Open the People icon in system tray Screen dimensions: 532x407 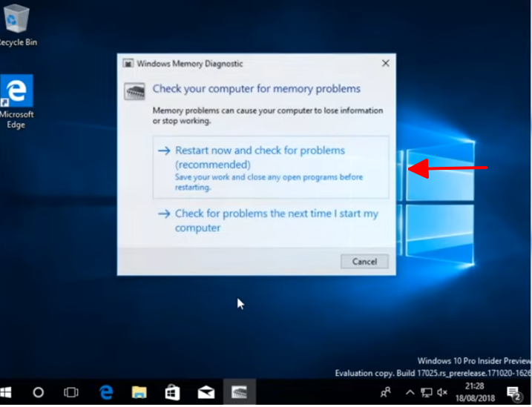click(x=385, y=391)
